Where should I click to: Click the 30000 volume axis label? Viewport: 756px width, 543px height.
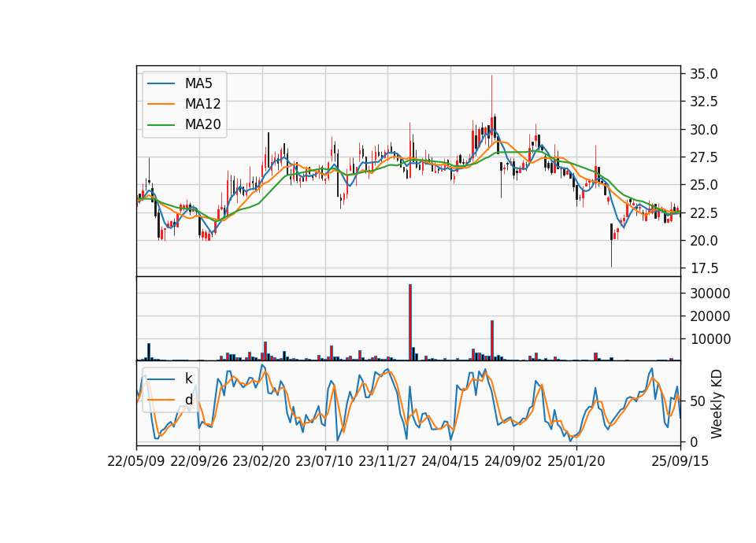point(710,294)
